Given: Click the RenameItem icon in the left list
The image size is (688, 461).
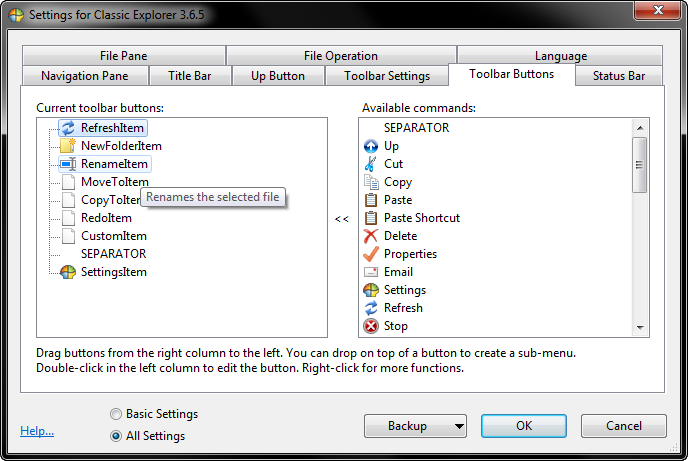Looking at the screenshot, I should point(68,164).
